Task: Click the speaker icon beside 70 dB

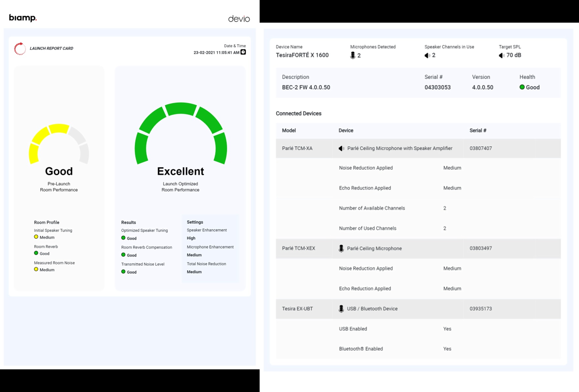Action: click(x=502, y=55)
